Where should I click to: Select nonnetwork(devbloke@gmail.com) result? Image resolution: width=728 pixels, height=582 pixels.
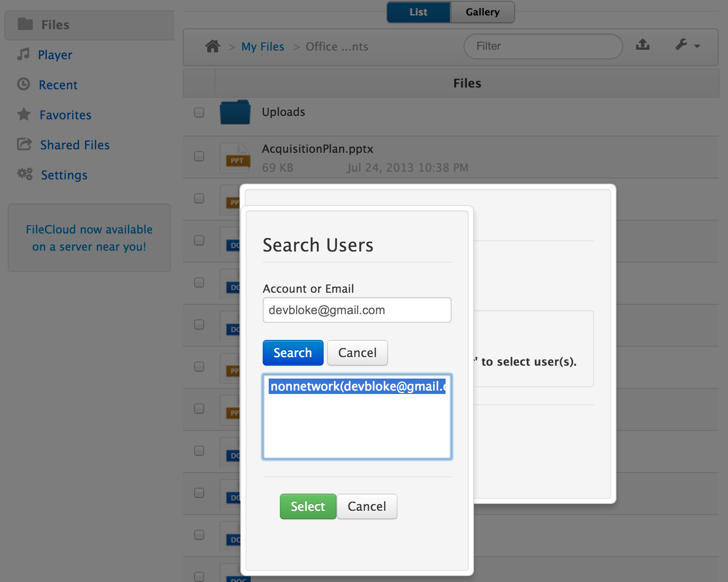pos(357,386)
